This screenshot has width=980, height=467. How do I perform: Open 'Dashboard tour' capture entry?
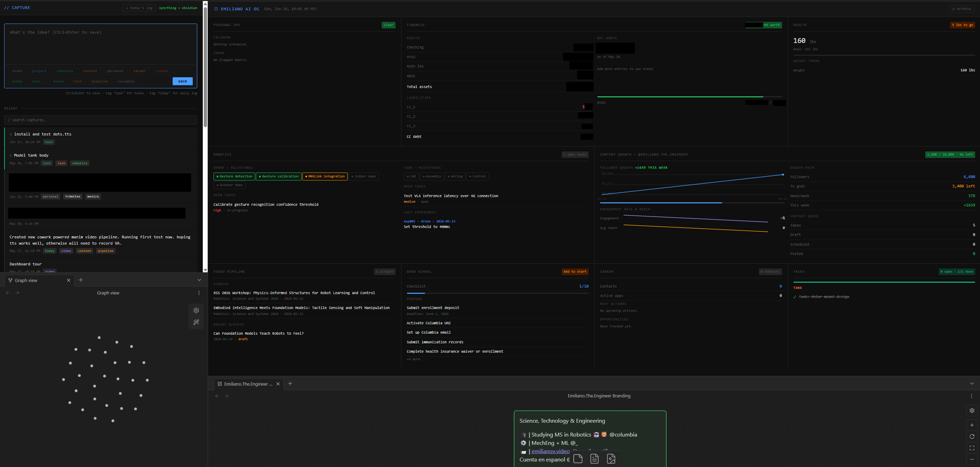(26, 264)
